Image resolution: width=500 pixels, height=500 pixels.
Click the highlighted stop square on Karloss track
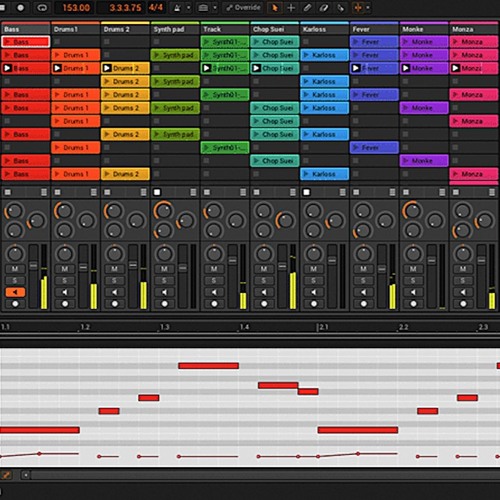(x=306, y=192)
